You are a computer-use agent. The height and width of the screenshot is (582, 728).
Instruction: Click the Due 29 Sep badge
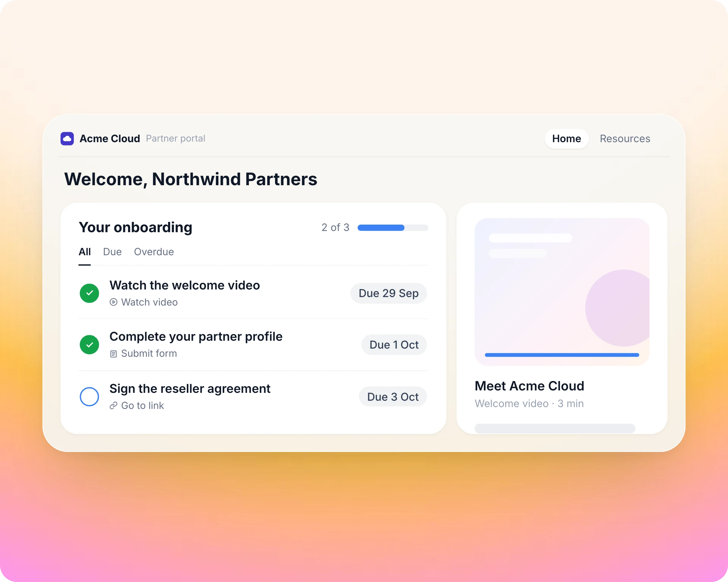(389, 293)
